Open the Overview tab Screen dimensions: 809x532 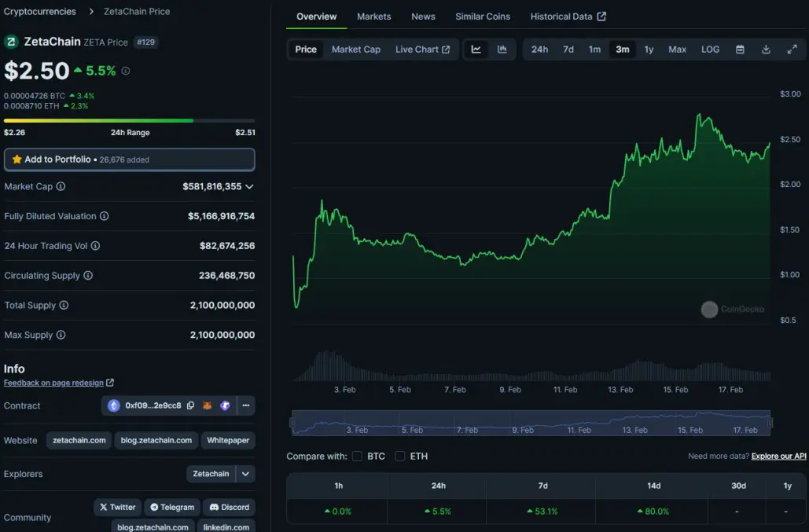316,17
